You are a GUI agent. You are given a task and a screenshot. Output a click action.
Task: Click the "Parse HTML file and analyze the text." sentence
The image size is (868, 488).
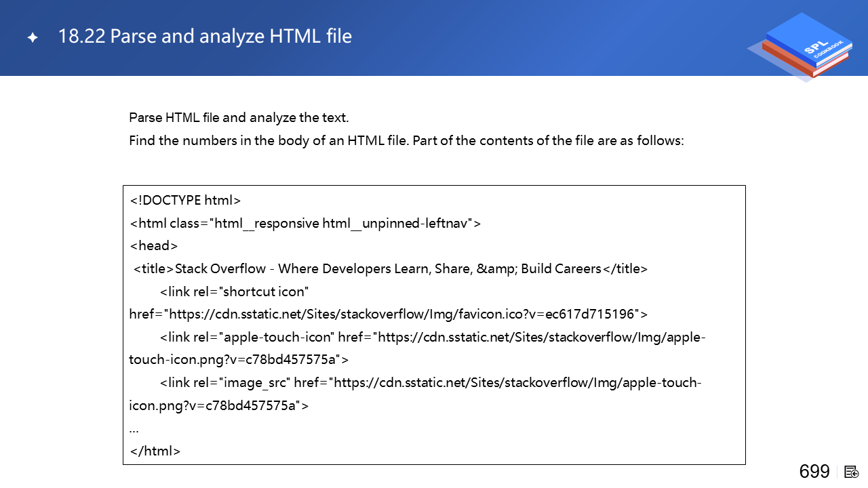[239, 118]
